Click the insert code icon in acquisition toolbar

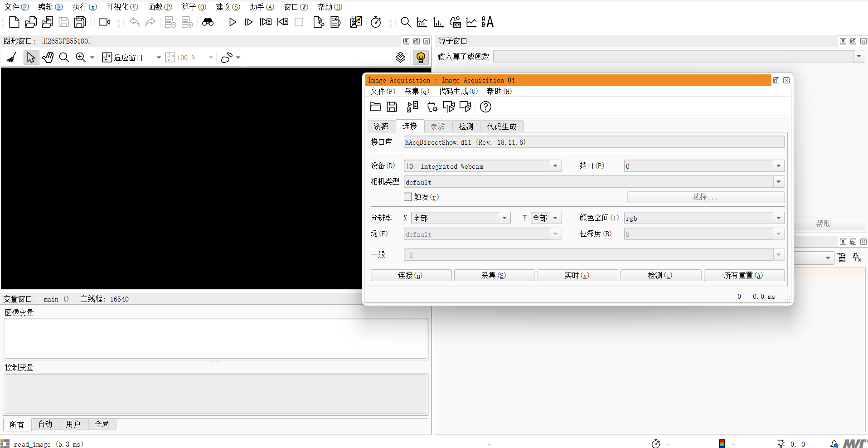click(x=412, y=107)
